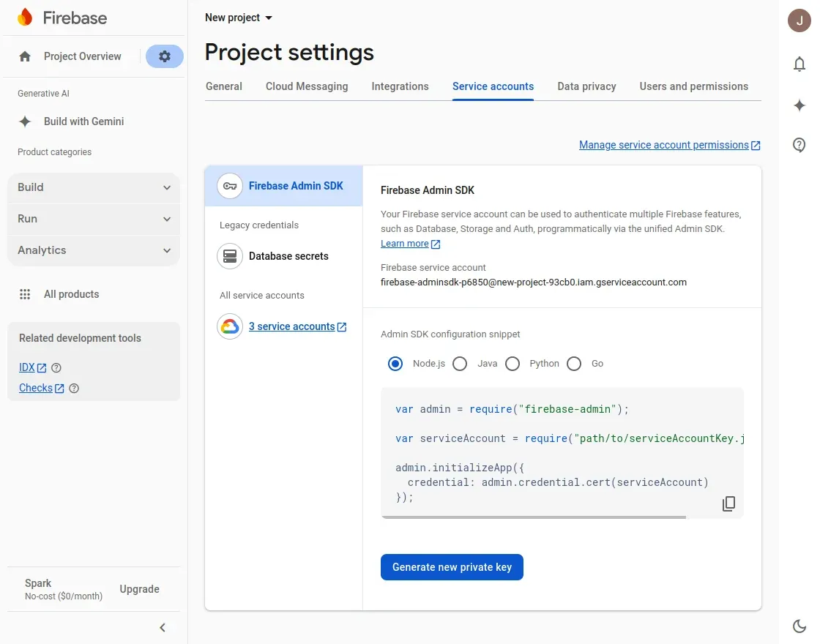The width and height of the screenshot is (820, 644).
Task: Open the 3 service accounts link
Action: tap(292, 326)
